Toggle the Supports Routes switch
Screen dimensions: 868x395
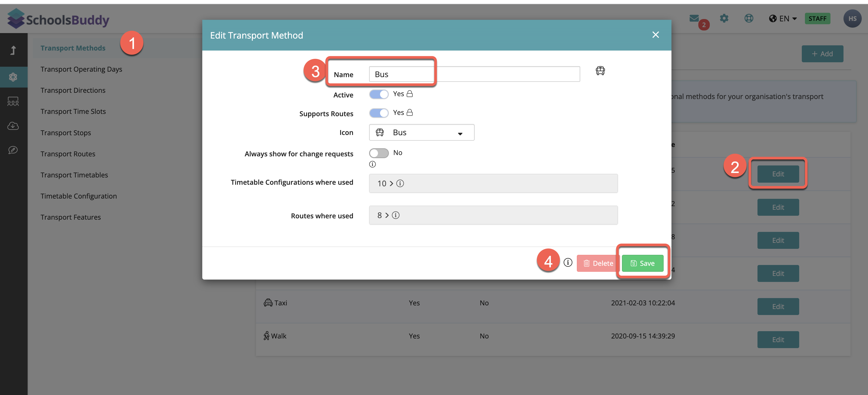[379, 113]
